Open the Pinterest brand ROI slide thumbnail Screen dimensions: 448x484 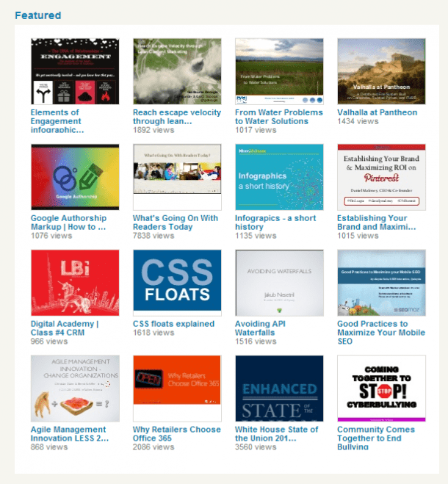coord(381,177)
